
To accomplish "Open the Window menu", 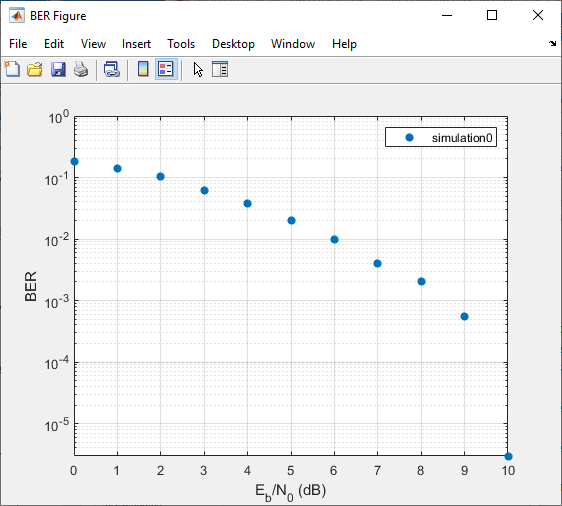I will coord(293,44).
